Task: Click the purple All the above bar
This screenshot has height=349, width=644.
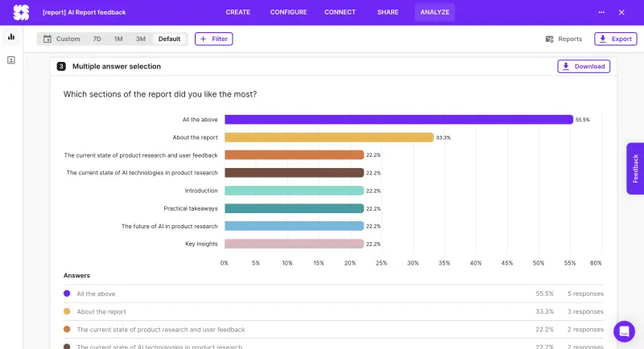Action: (398, 119)
